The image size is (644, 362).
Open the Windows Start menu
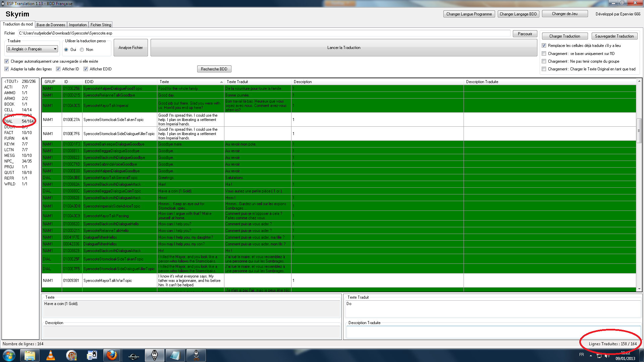pyautogui.click(x=9, y=355)
